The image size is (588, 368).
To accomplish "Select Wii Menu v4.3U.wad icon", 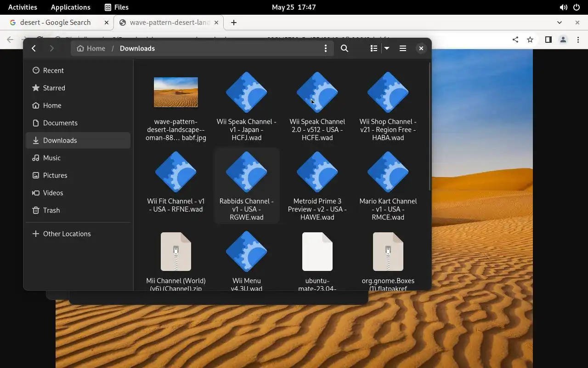I will click(247, 251).
